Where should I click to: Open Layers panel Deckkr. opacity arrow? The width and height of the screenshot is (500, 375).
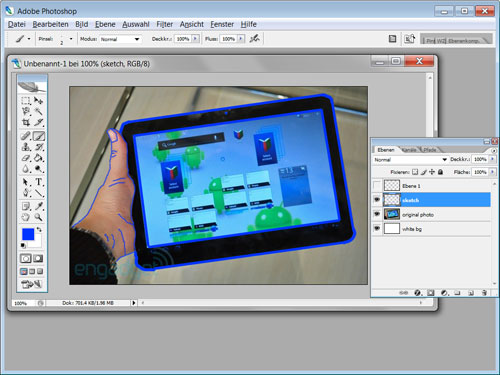pyautogui.click(x=492, y=159)
